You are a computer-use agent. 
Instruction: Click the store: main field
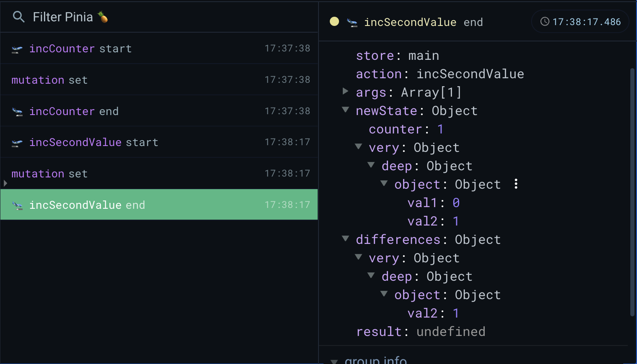398,56
